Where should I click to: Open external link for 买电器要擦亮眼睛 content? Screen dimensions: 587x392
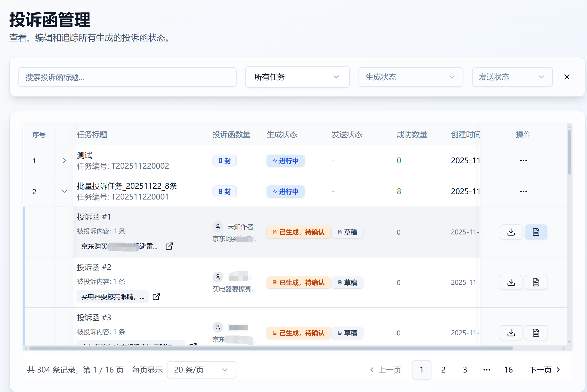[x=156, y=296]
